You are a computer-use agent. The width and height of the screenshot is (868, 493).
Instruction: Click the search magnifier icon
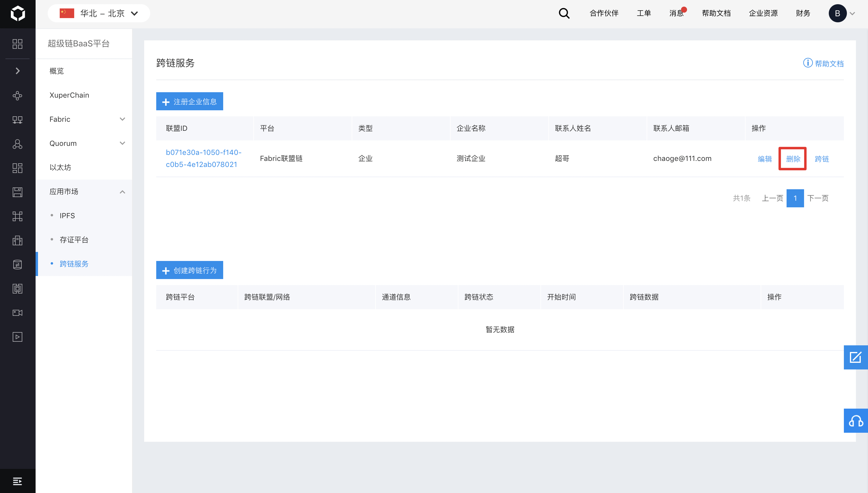[564, 14]
